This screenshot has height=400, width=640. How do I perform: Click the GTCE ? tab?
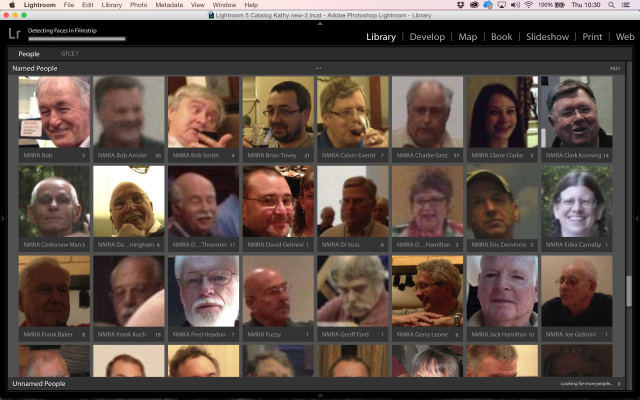(69, 54)
